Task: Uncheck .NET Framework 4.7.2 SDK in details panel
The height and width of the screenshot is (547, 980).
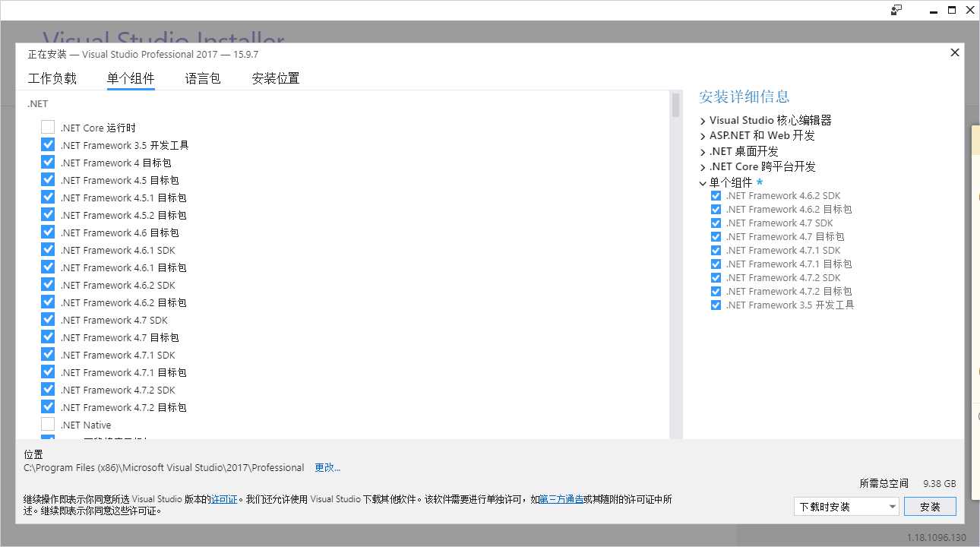Action: click(x=716, y=277)
